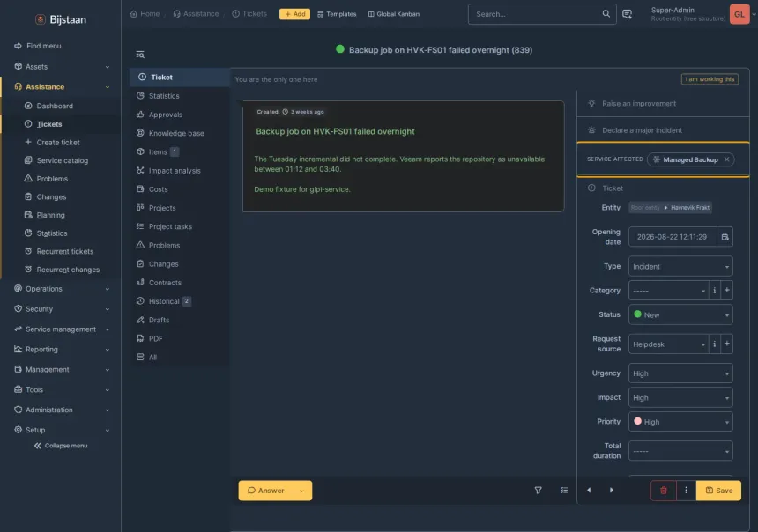Open Service catalog in sidebar
The image size is (758, 532).
pos(56,160)
